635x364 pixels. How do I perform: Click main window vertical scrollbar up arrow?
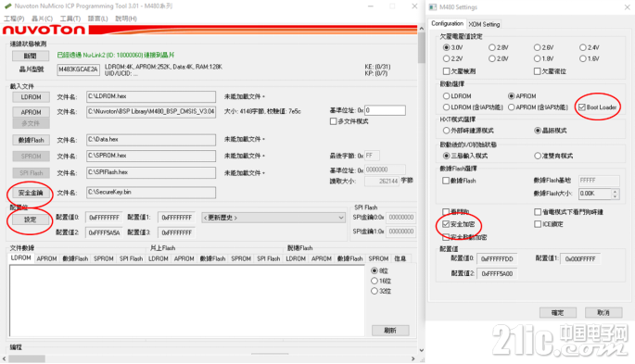coord(421,29)
